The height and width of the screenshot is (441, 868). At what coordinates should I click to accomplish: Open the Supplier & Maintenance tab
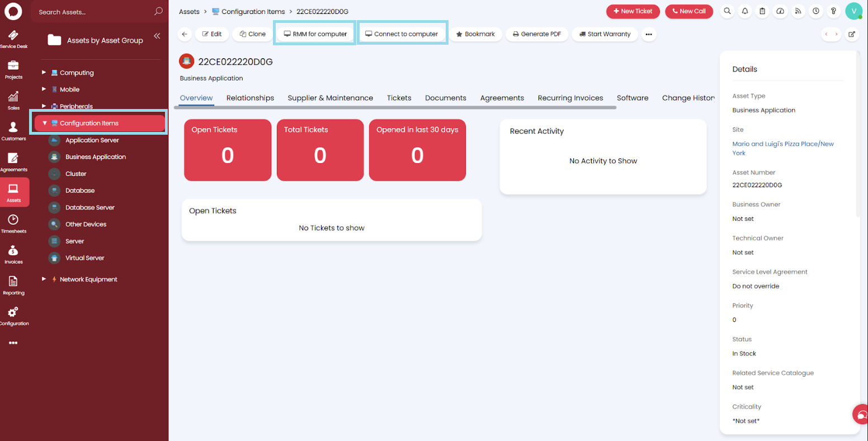(x=330, y=98)
